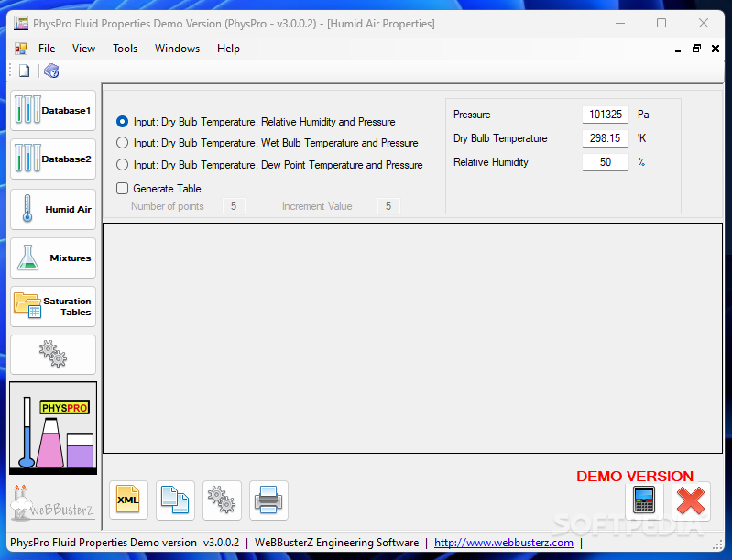Open the Humid Air thermometer button

coord(53,209)
